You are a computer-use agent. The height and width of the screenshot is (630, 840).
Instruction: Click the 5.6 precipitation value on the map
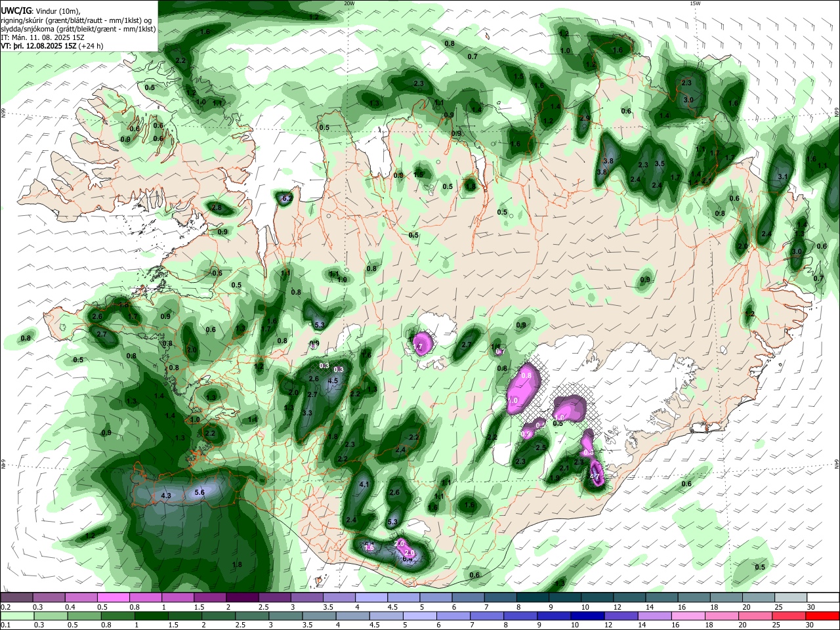(200, 492)
